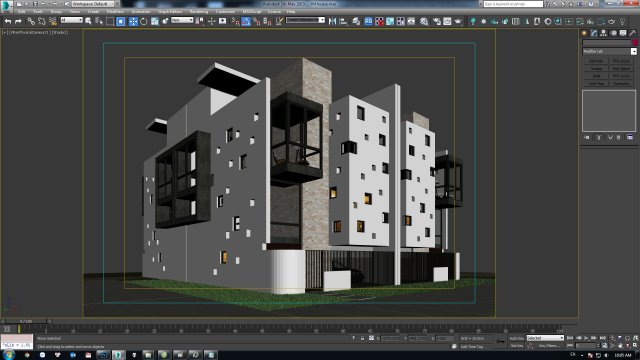Toggle Key Mode next to frame field

570,346
